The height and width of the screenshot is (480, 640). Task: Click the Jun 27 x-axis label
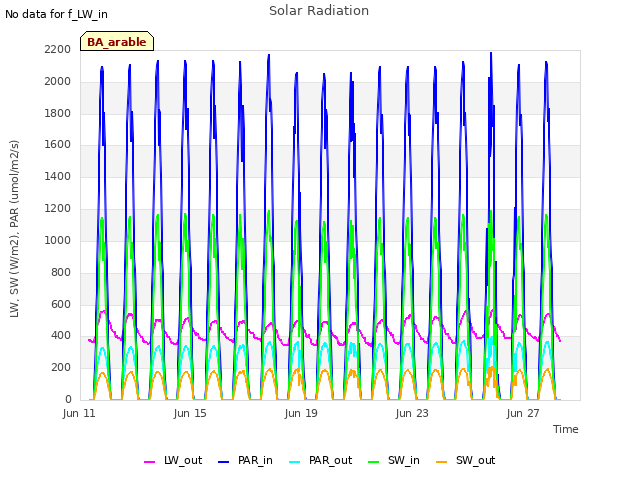(523, 413)
